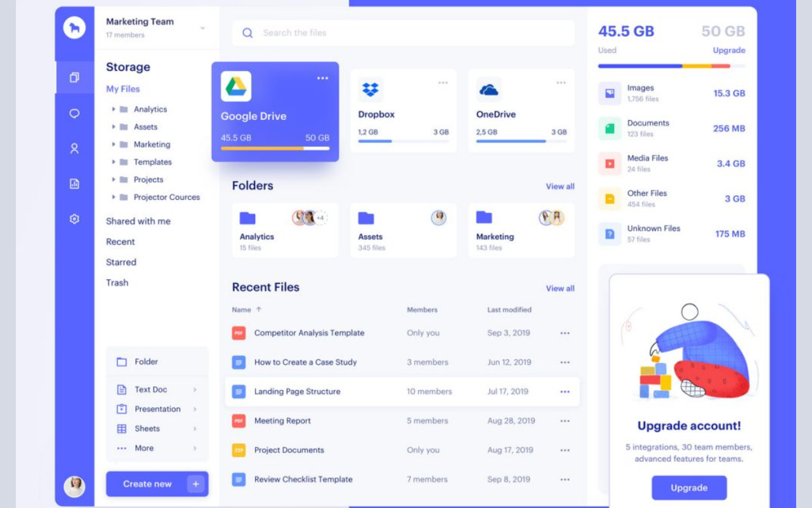Open options for Review Checklist Template

565,479
